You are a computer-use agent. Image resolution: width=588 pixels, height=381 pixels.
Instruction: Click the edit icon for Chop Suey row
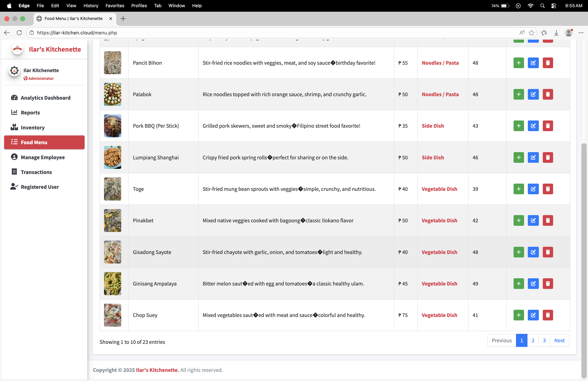pyautogui.click(x=533, y=315)
